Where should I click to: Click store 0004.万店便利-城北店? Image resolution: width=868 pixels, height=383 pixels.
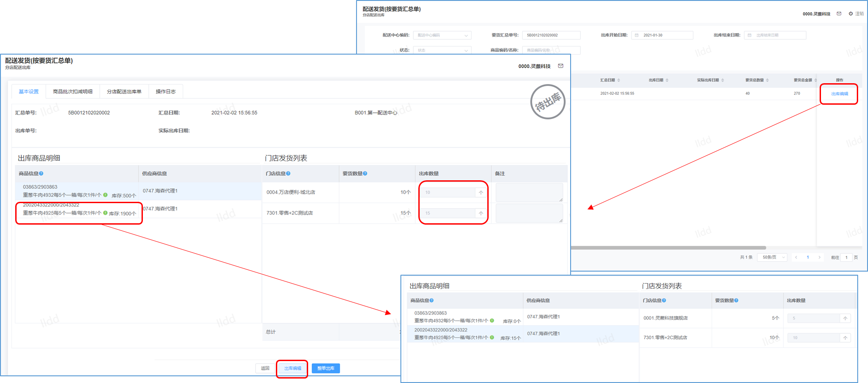click(291, 192)
